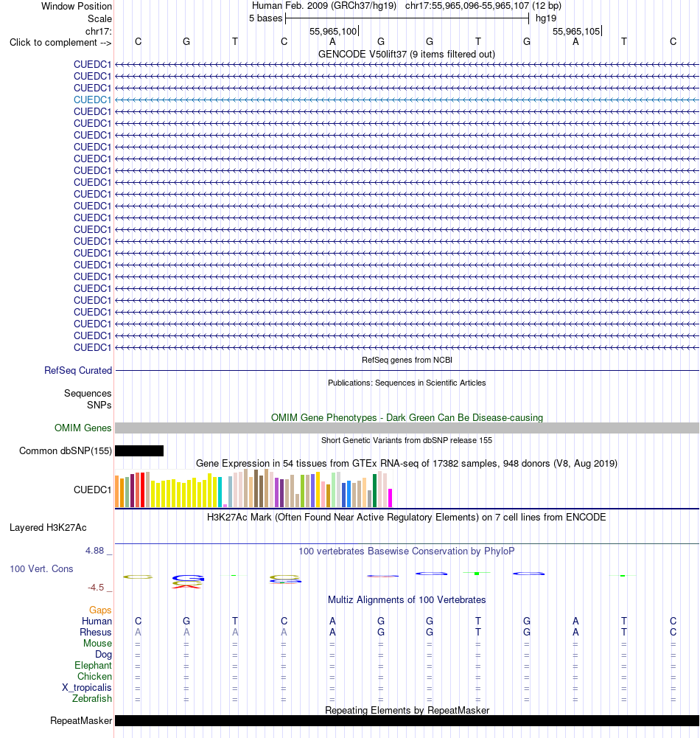Click the 100 Vert. Cons label
700x738 pixels.
(41, 568)
